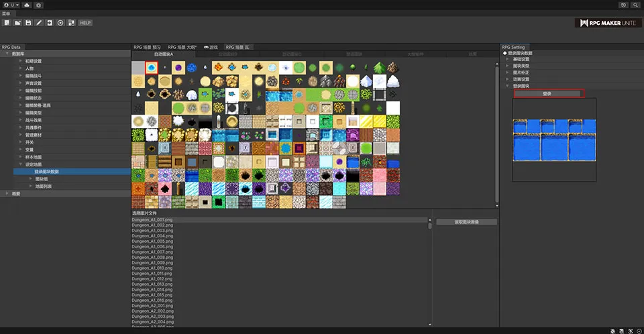The width and height of the screenshot is (644, 334).
Task: Select 地图列表 in the RPG Data tree
Action: click(x=44, y=186)
